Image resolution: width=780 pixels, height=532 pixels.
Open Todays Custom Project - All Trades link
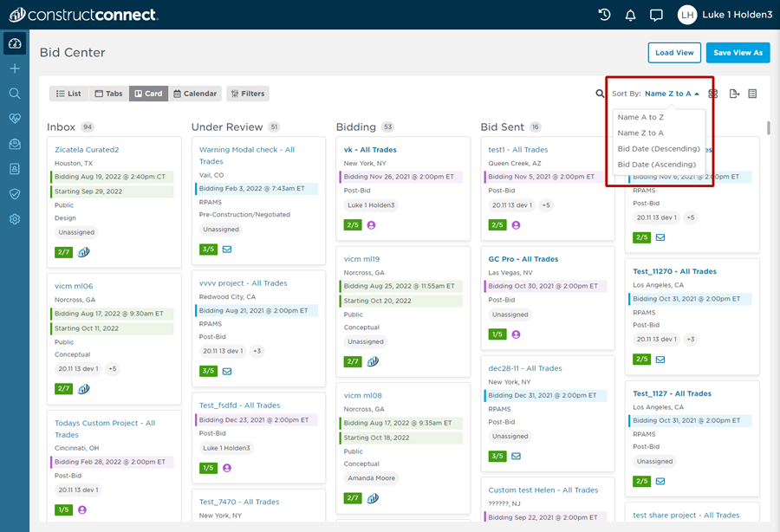click(x=105, y=429)
